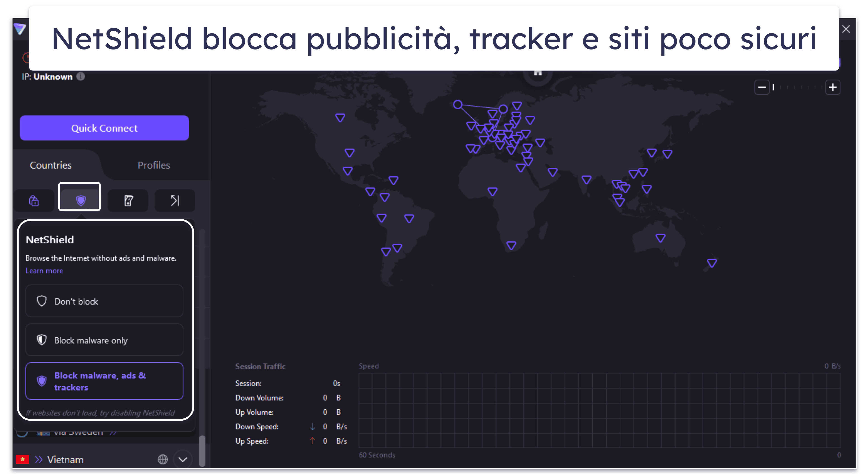
Task: Click the info icon beside IP Unknown
Action: (80, 76)
